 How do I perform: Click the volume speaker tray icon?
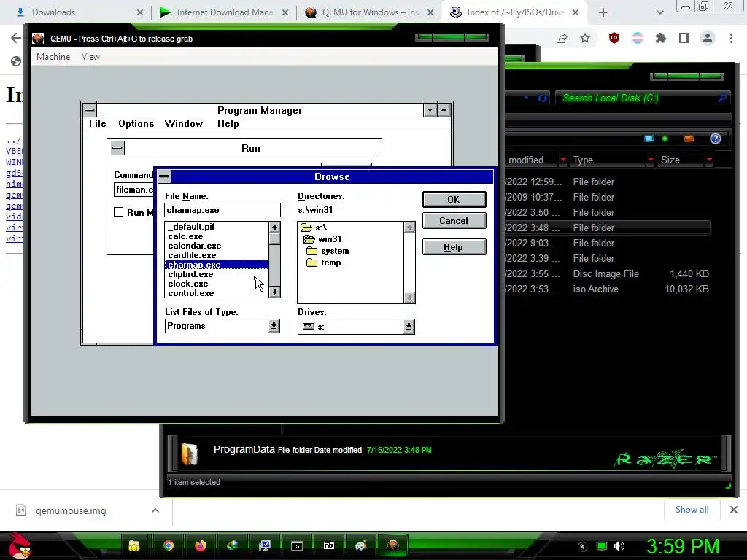point(619,546)
